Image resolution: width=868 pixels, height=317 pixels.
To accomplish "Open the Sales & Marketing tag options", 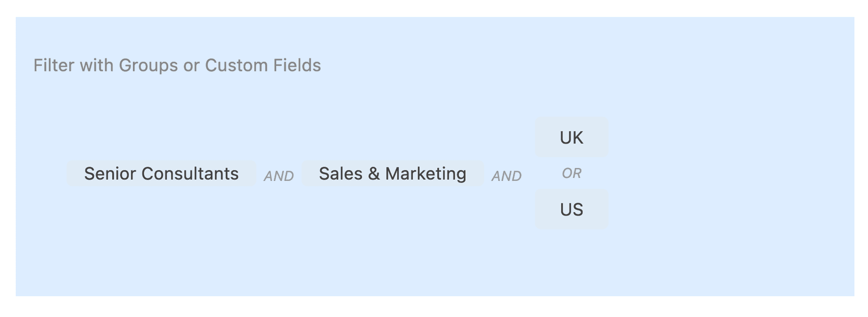I will (x=392, y=173).
